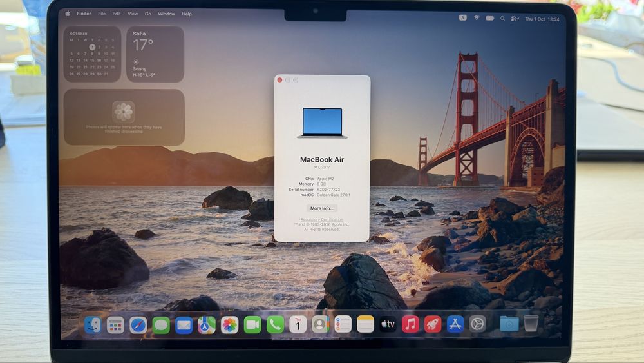Click serial number KJXQN77X23
The width and height of the screenshot is (644, 363).
click(328, 190)
